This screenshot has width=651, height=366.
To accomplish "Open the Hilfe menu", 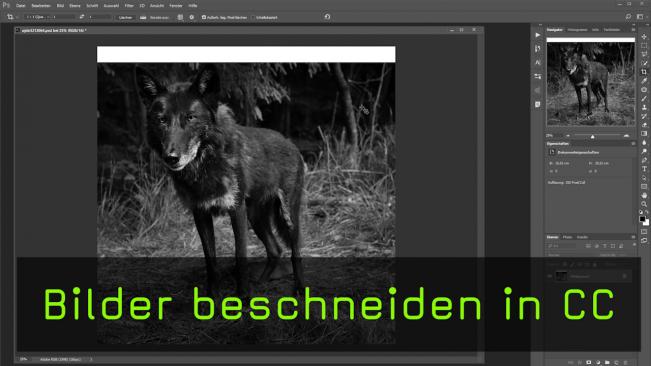I will pyautogui.click(x=193, y=6).
